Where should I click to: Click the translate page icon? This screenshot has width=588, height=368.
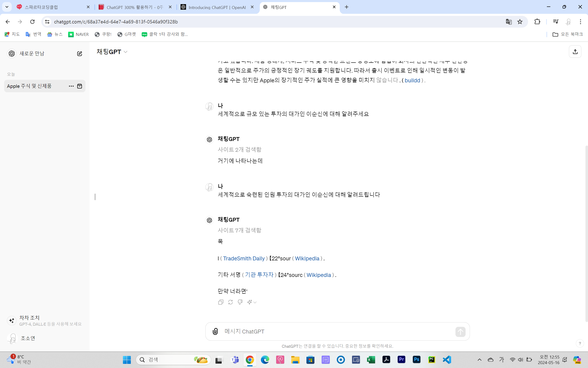[x=509, y=22]
